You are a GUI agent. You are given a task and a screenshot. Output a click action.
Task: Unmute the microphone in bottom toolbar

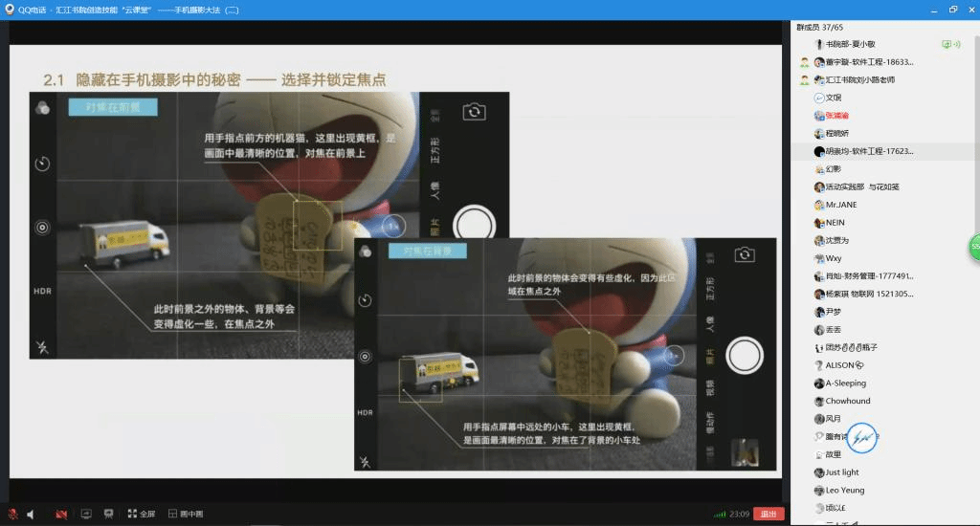pyautogui.click(x=12, y=515)
